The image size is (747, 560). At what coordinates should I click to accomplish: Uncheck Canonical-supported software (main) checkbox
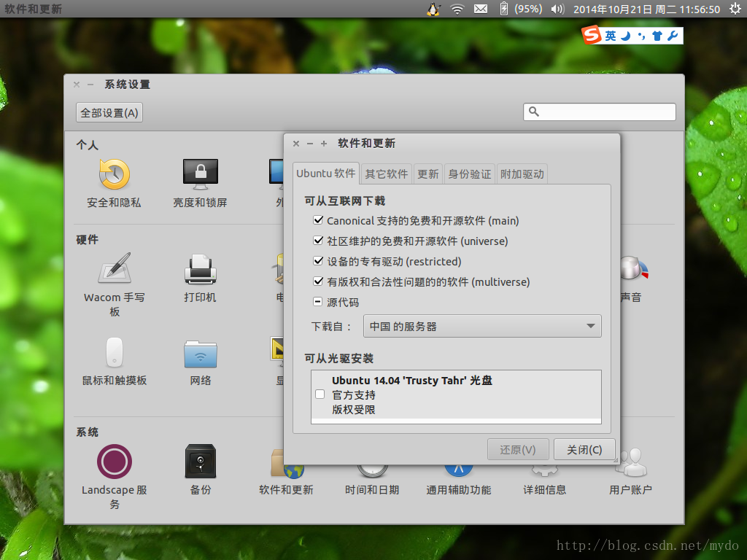click(x=318, y=220)
